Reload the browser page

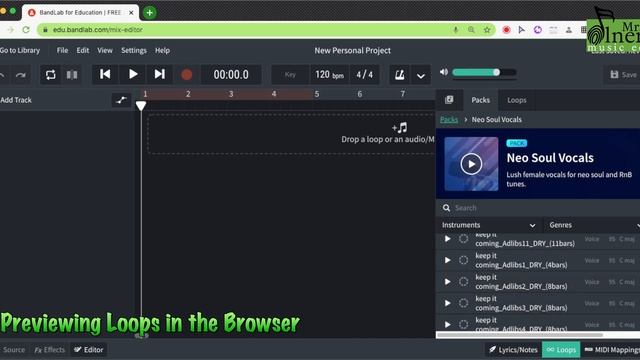click(26, 30)
